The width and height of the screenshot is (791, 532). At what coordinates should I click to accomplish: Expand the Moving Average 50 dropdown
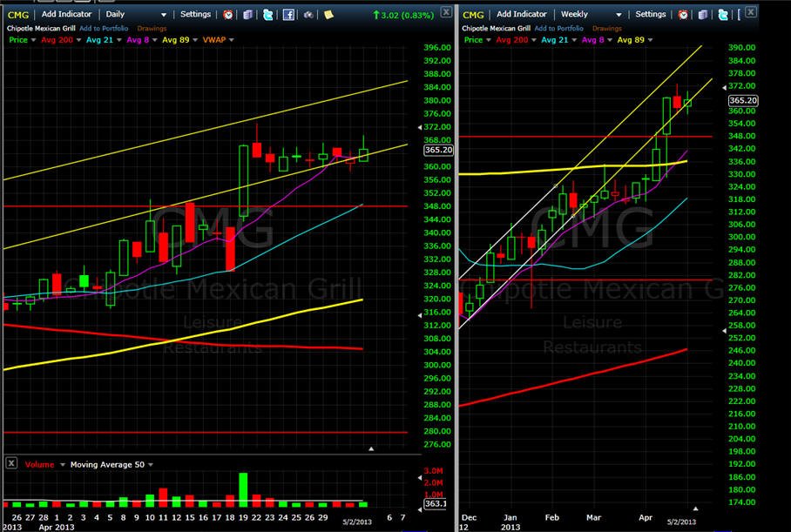point(151,465)
